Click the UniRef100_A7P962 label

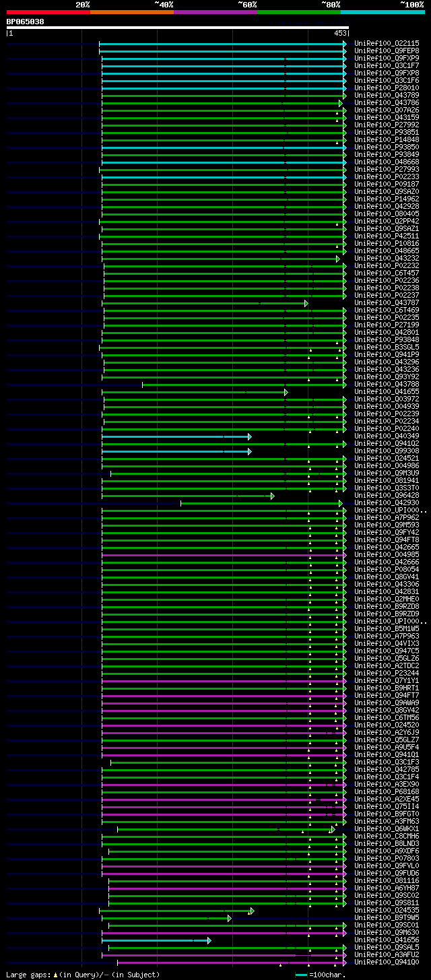click(x=387, y=518)
